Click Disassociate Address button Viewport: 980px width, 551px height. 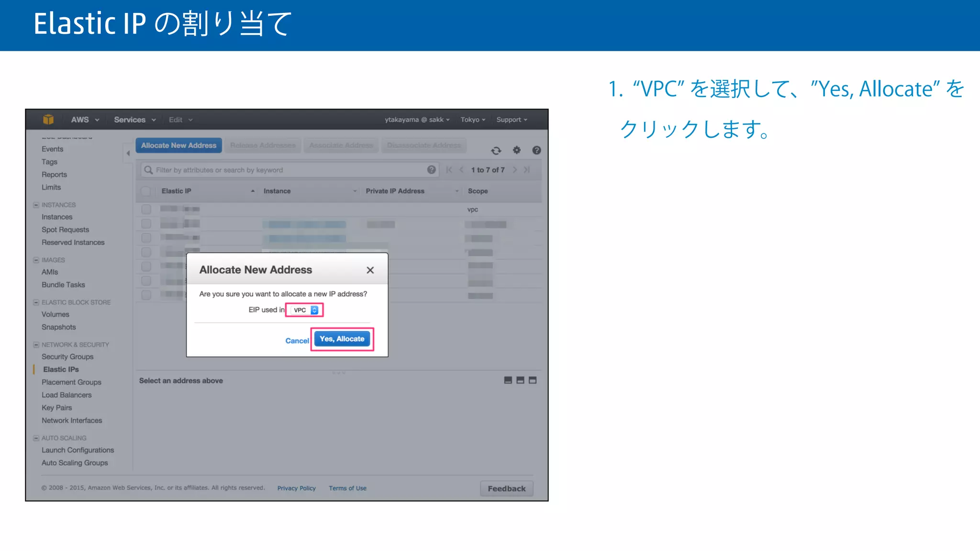[424, 145]
